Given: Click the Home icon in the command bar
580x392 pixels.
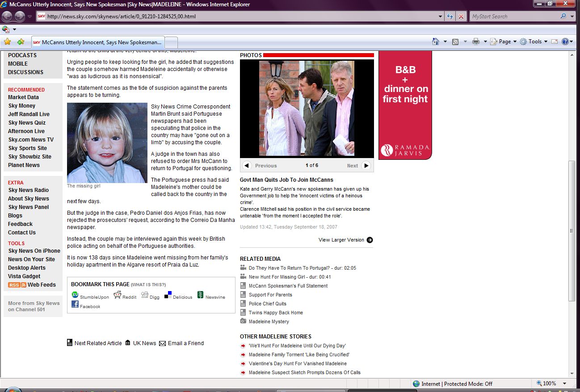Looking at the screenshot, I should 436,42.
